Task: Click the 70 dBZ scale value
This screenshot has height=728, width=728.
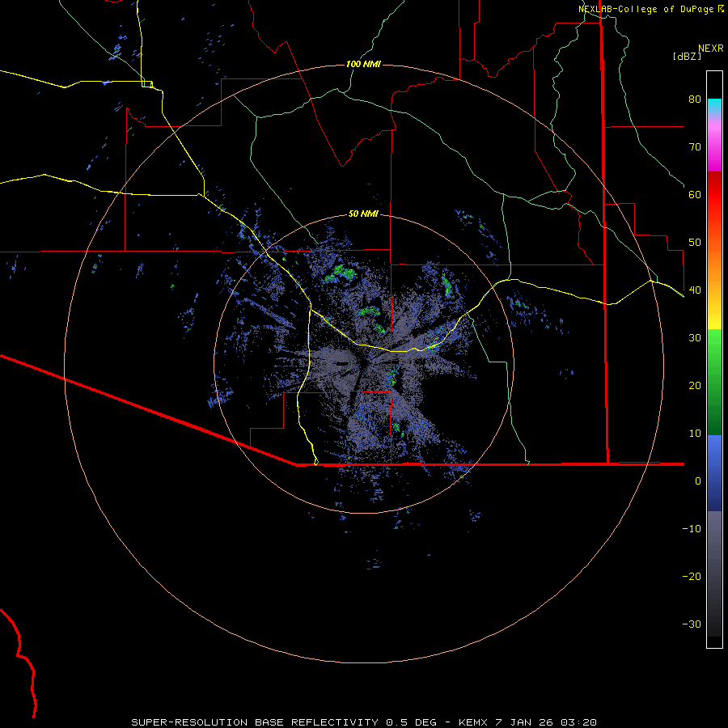Action: coord(695,147)
